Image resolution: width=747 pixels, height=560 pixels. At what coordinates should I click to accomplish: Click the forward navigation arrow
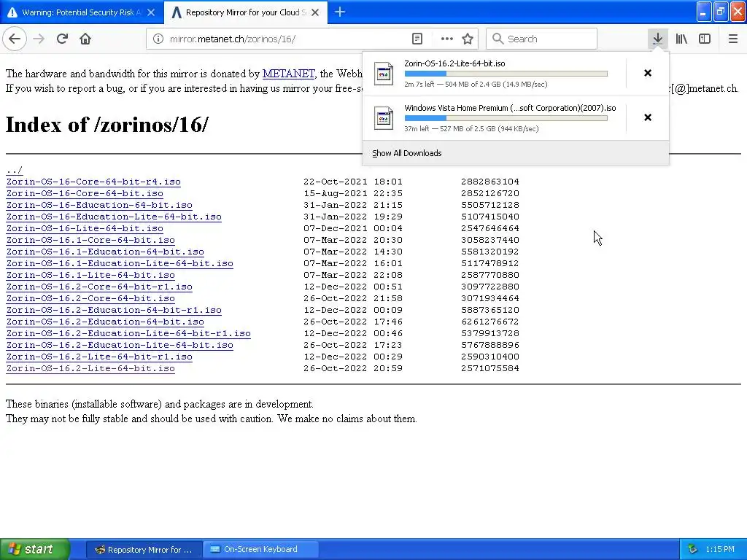[x=39, y=39]
